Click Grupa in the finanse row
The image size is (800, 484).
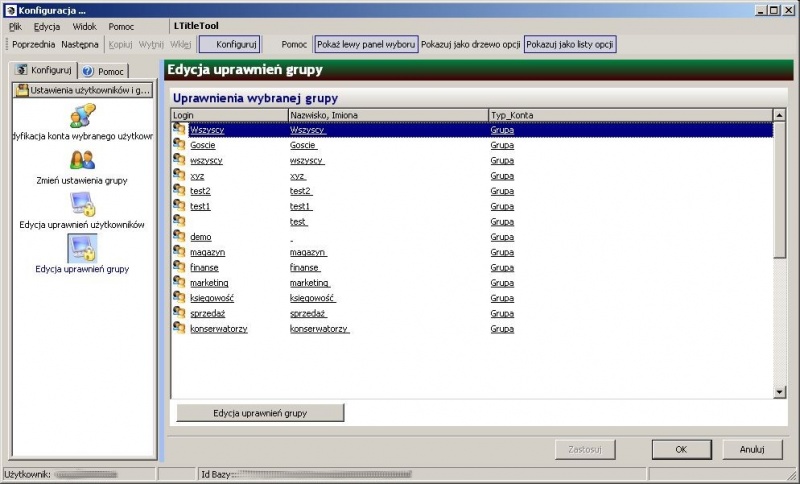(502, 267)
